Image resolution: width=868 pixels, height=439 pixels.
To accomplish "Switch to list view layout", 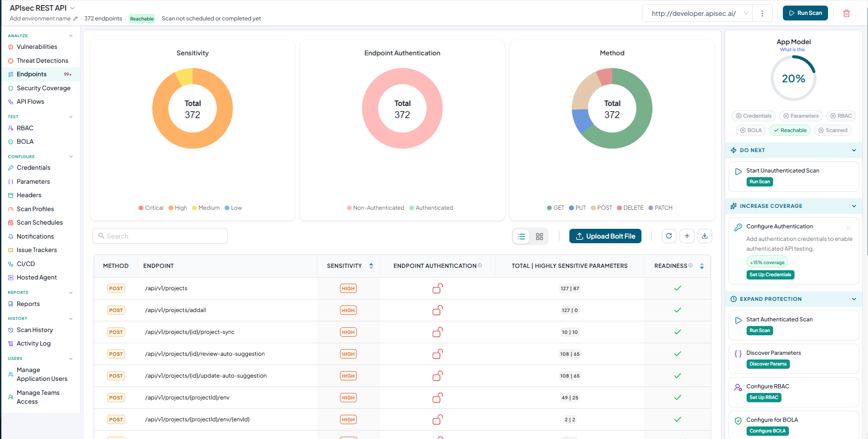I will tap(521, 237).
